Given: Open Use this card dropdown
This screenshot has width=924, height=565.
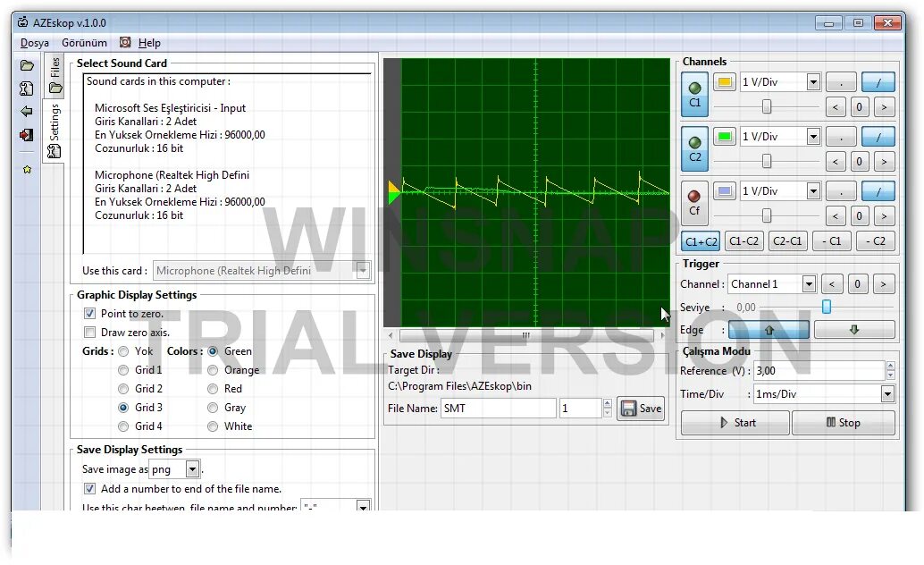Looking at the screenshot, I should coord(363,271).
